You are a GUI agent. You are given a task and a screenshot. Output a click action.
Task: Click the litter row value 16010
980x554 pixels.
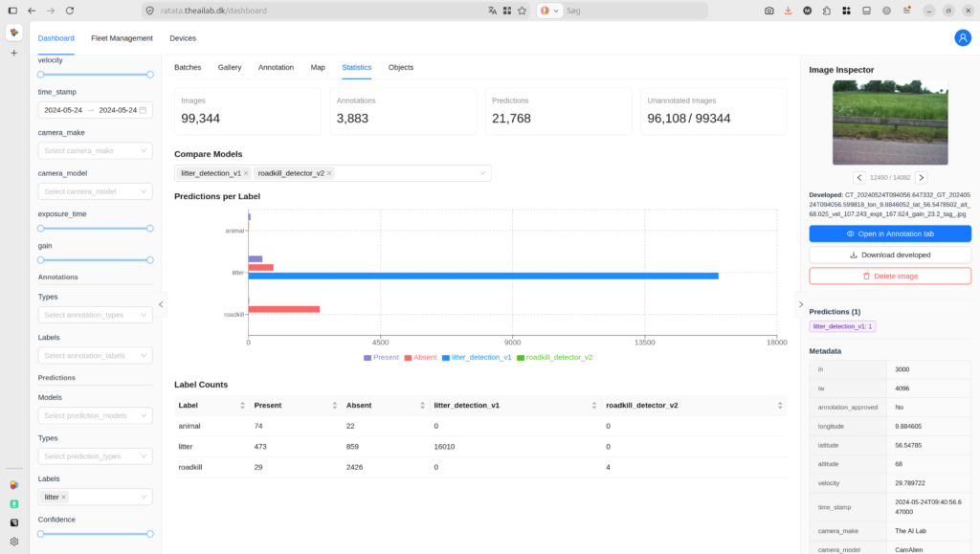click(x=444, y=447)
